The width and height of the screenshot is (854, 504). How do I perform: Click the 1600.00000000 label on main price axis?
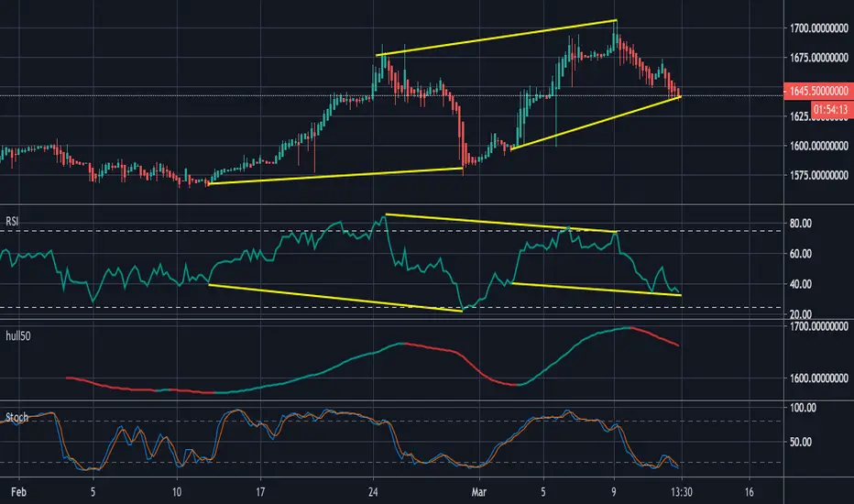(818, 146)
